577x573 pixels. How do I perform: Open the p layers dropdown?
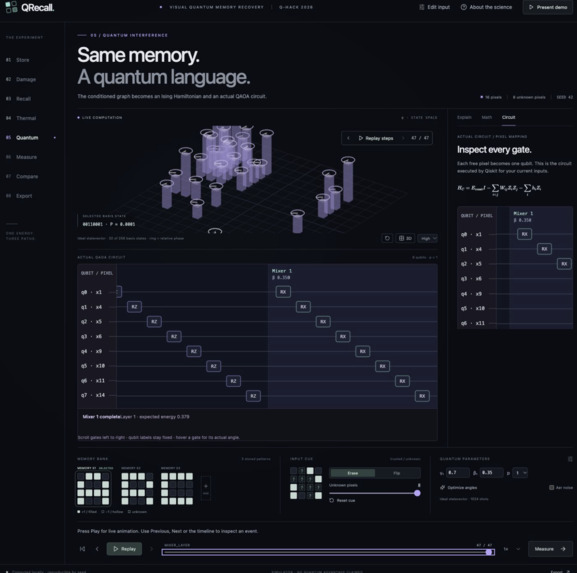tap(520, 473)
